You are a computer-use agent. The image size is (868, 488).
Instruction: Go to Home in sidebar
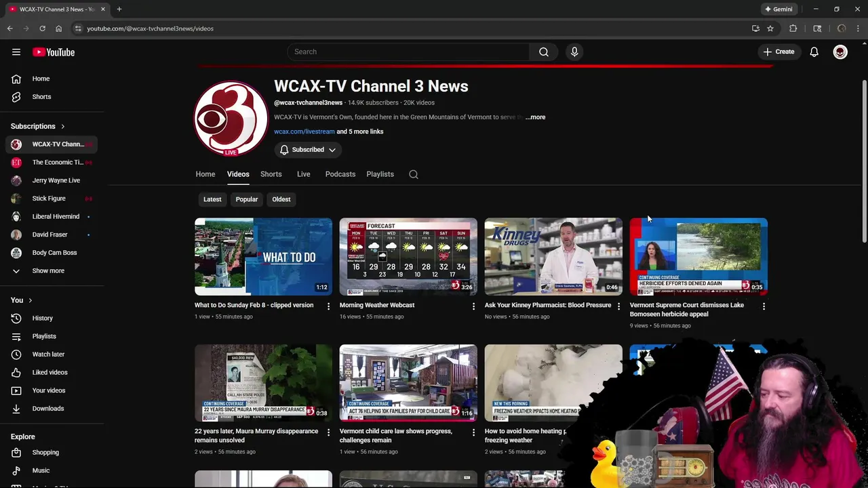52,79
